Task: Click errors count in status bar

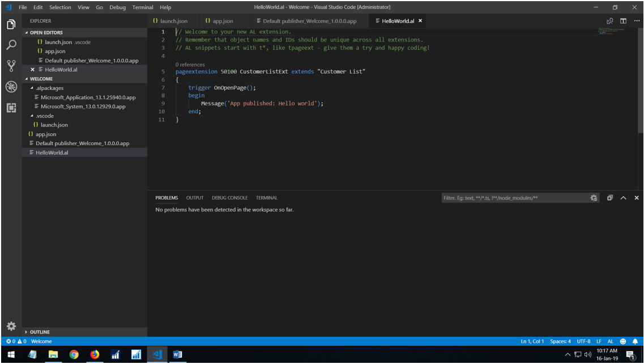Action: pyautogui.click(x=11, y=341)
